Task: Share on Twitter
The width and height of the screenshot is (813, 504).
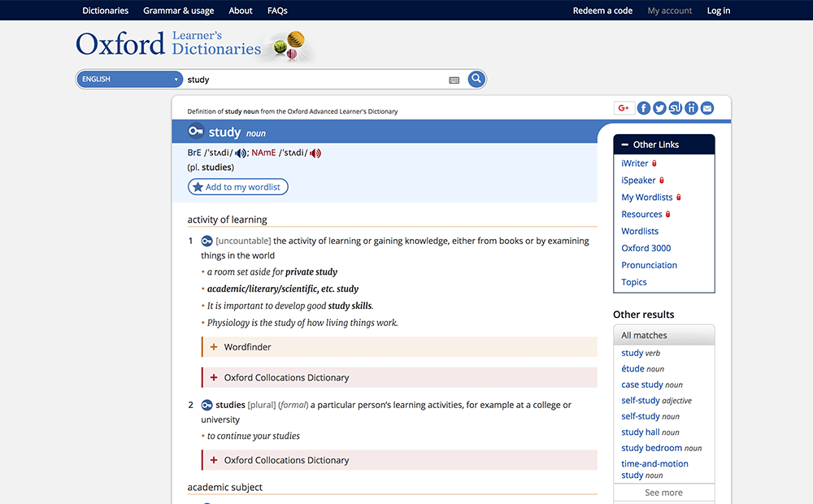Action: (x=659, y=108)
